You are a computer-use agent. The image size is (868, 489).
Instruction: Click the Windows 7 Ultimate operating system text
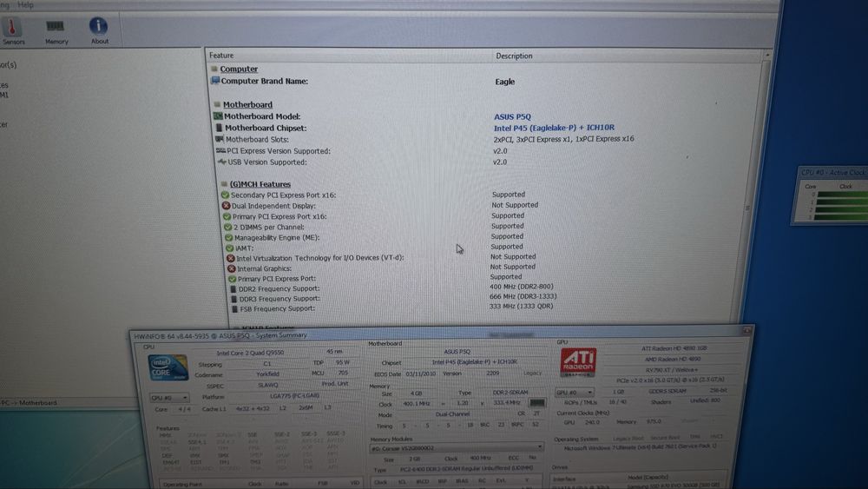640,447
